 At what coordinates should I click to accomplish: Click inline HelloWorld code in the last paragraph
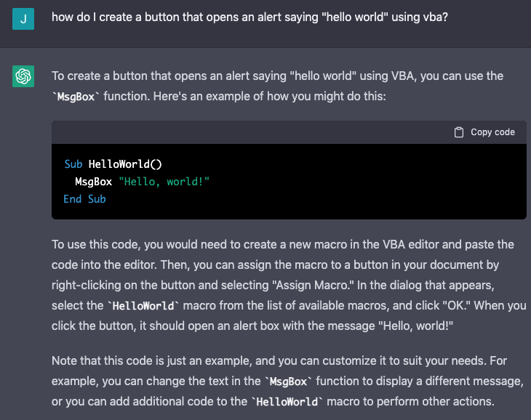[287, 402]
